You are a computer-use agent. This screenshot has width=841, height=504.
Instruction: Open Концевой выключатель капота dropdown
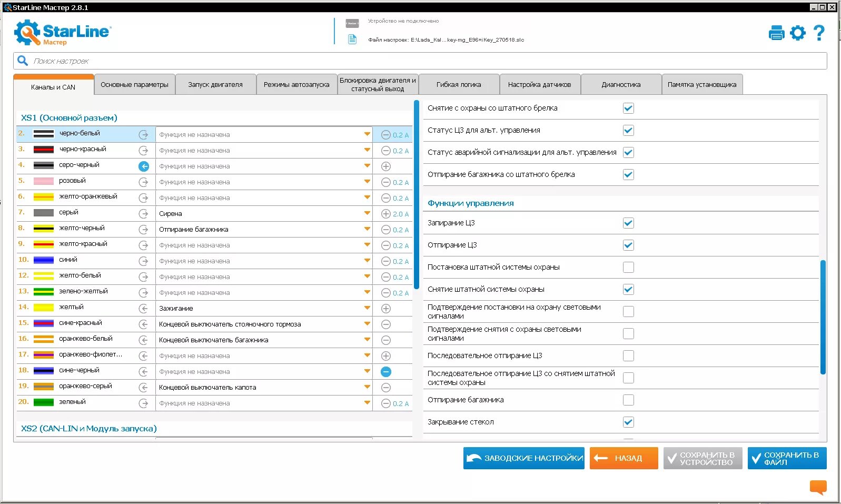(x=264, y=388)
